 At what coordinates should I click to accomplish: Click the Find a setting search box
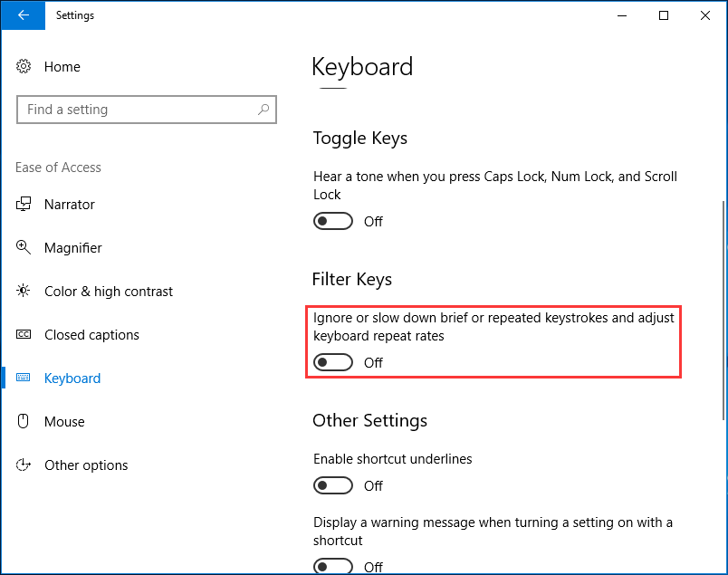click(x=136, y=110)
